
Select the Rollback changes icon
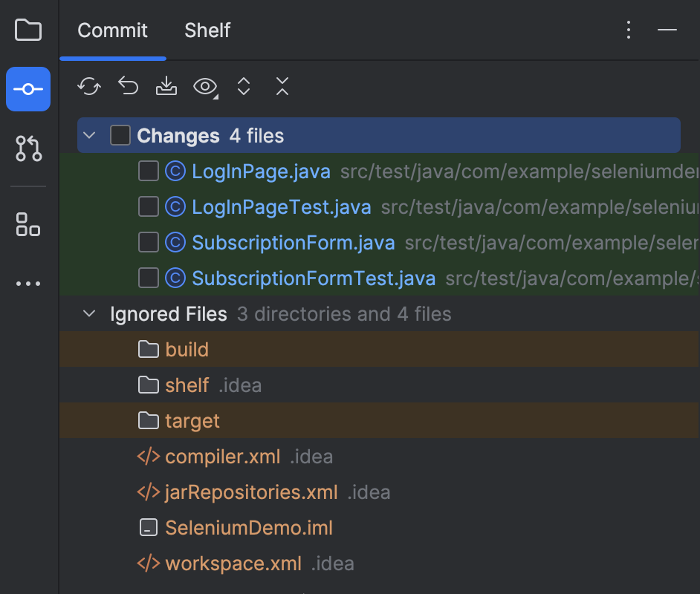[x=128, y=86]
